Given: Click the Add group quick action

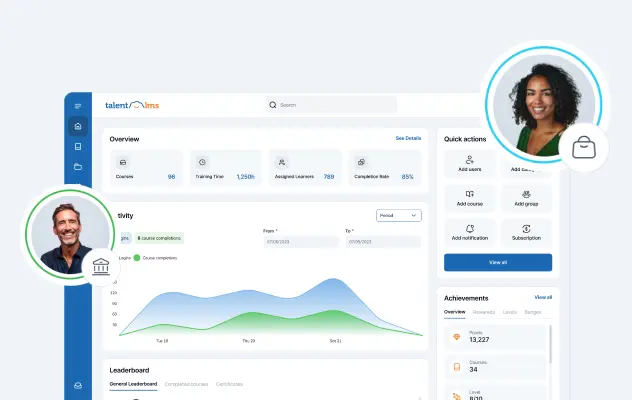Looking at the screenshot, I should (526, 198).
